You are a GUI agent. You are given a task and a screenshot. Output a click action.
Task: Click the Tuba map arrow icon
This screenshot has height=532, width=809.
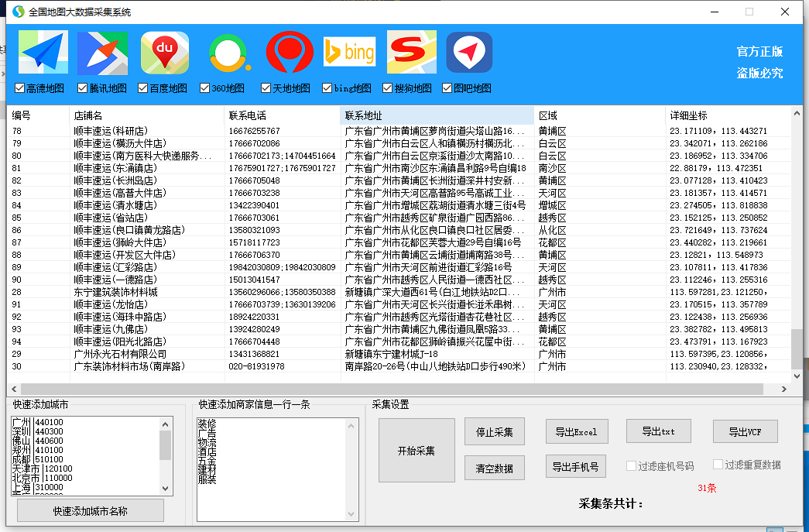coord(469,52)
